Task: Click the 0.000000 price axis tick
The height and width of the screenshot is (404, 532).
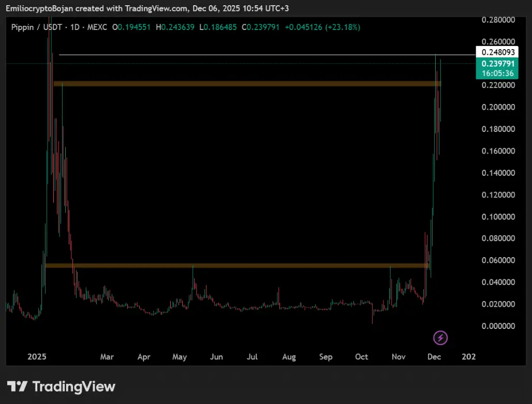Action: [498, 326]
